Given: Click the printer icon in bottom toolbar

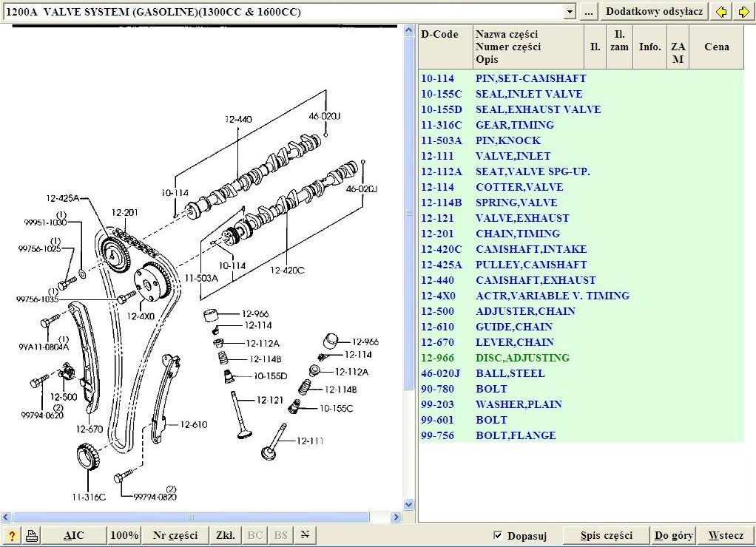Looking at the screenshot, I should [32, 536].
